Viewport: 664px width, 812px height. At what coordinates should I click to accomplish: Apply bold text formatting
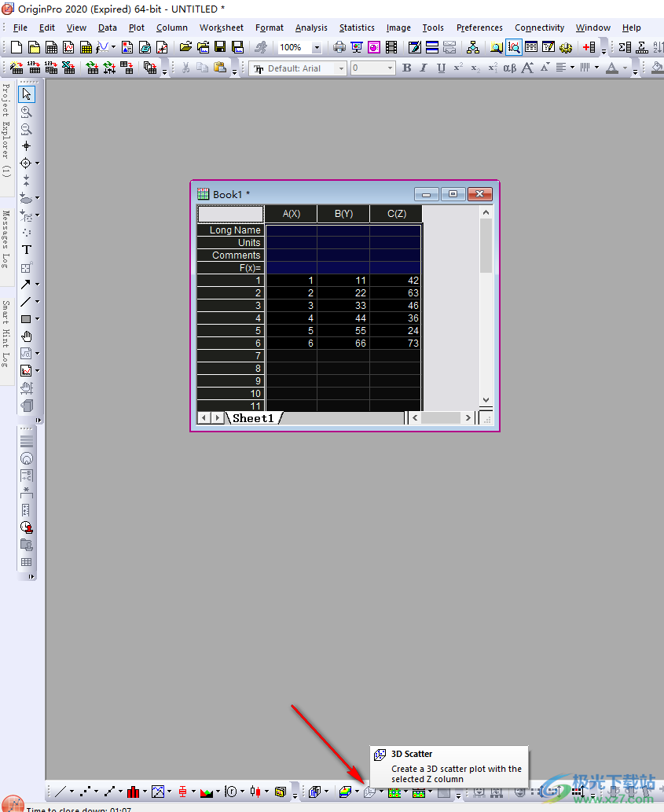click(x=407, y=68)
